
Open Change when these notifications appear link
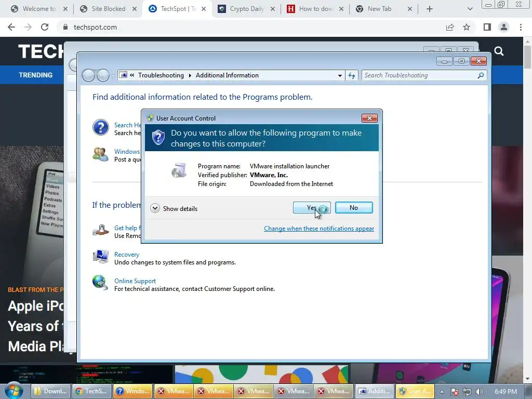click(x=319, y=229)
